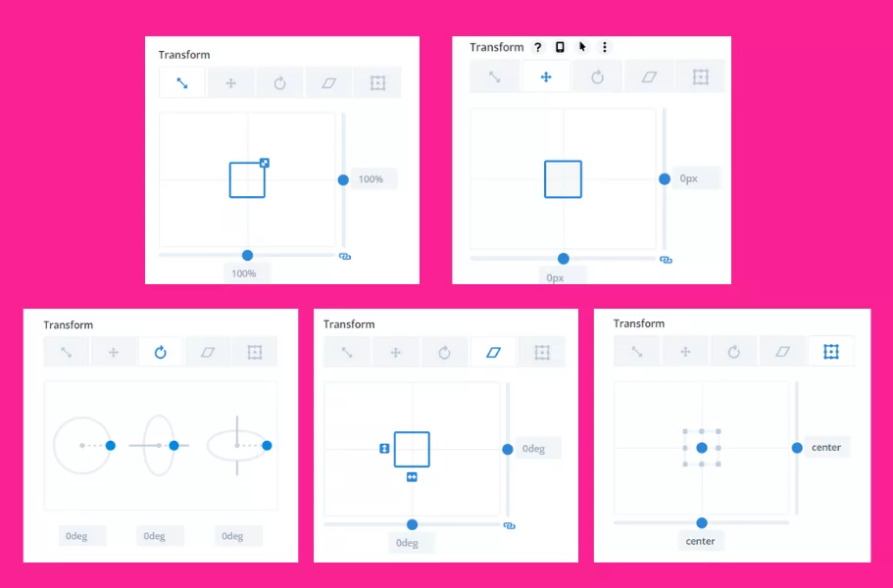Image resolution: width=893 pixels, height=588 pixels.
Task: Select the Translate tab in the center origin panel
Action: (686, 351)
